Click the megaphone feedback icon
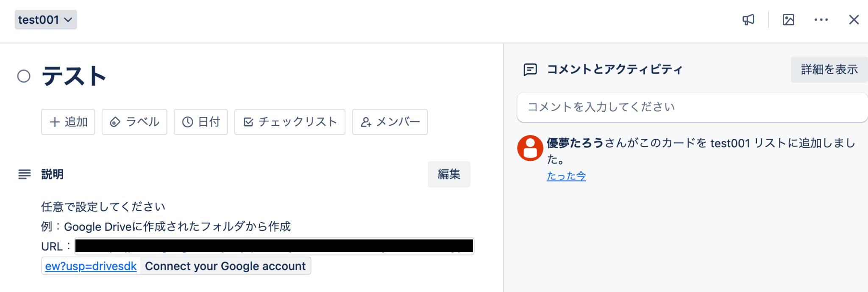This screenshot has width=868, height=292. (x=748, y=20)
